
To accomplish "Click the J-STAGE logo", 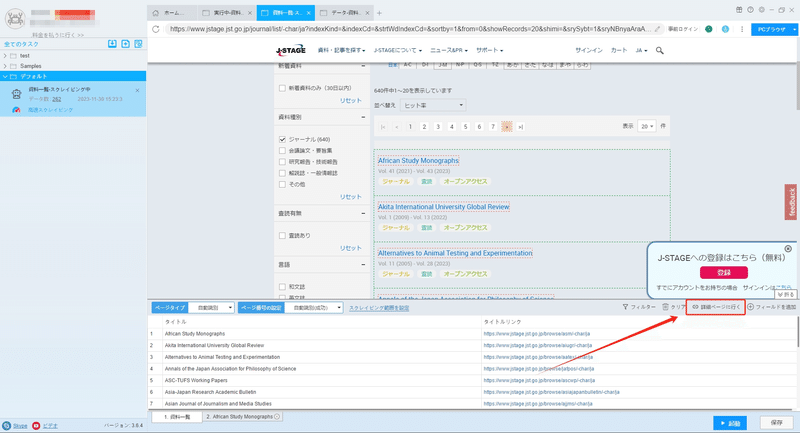I will 290,50.
